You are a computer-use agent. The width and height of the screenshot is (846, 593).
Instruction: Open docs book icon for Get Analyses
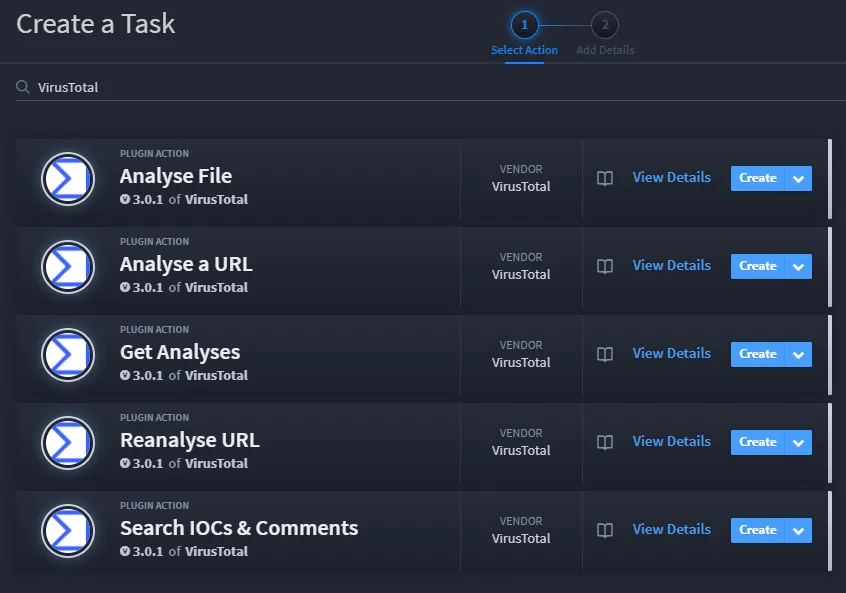point(605,354)
